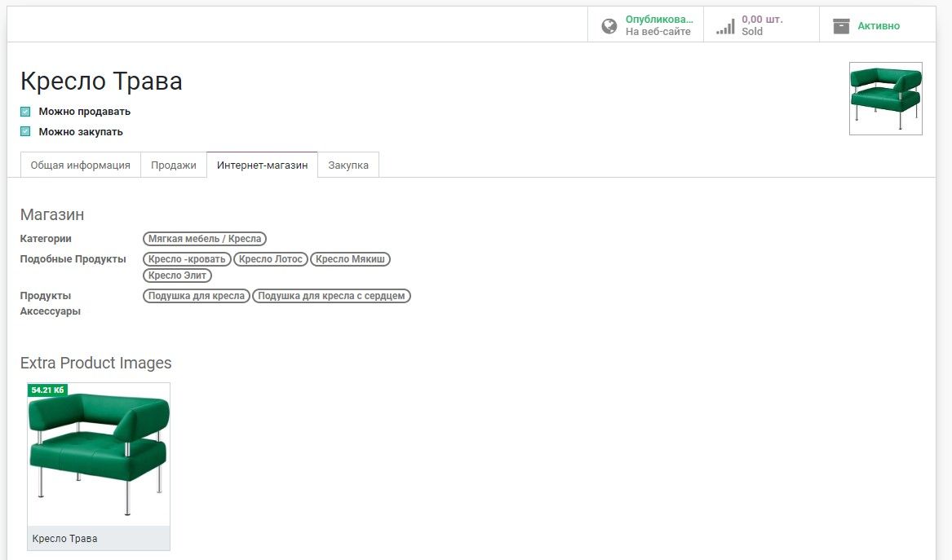Open the extra product image of green armchair
Image resolution: width=952 pixels, height=560 pixels.
pos(99,454)
